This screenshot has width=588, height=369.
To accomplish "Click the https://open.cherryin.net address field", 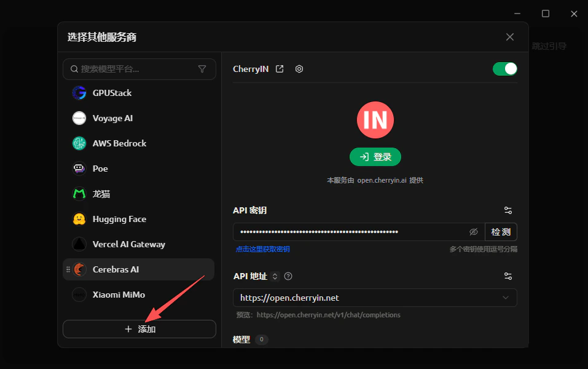I will point(375,298).
